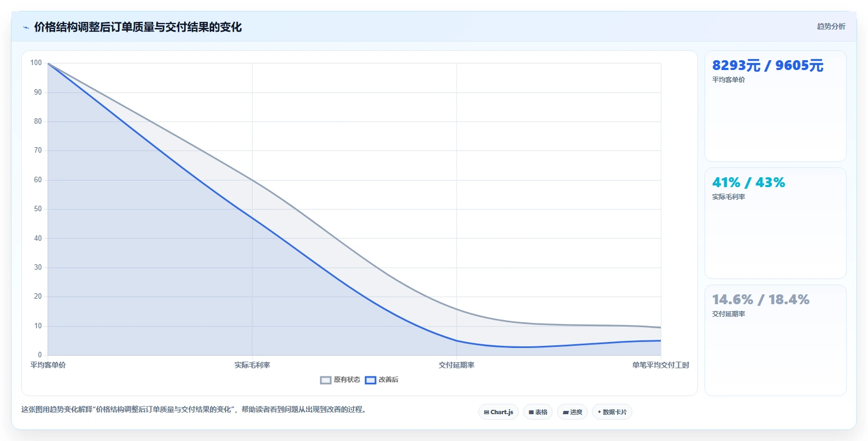Click the 交付延期率 card label
The image size is (868, 441).
click(x=728, y=314)
